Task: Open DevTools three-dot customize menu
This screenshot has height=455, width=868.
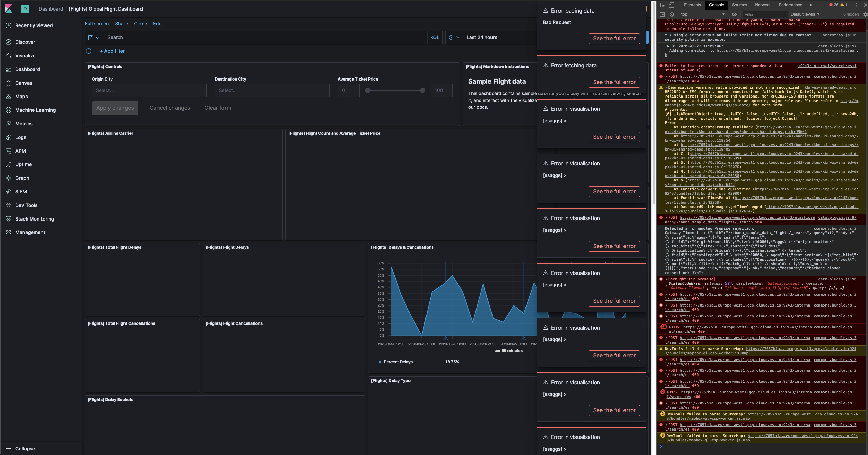Action: point(856,5)
